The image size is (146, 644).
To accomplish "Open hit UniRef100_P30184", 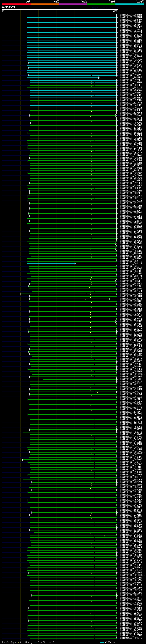I will click(x=131, y=17).
